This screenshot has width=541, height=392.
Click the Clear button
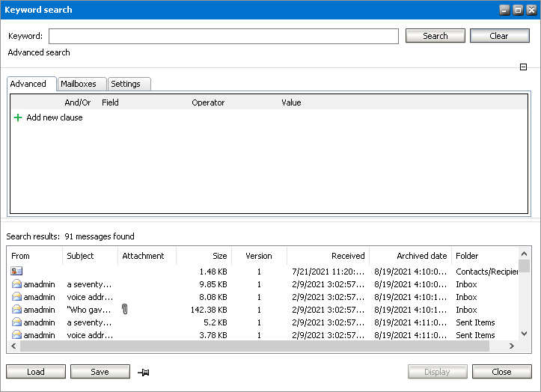pyautogui.click(x=498, y=36)
